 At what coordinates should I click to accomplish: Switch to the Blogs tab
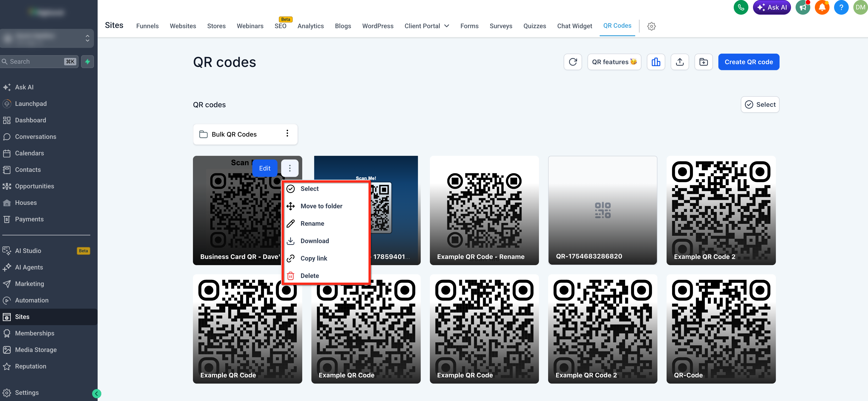(343, 26)
